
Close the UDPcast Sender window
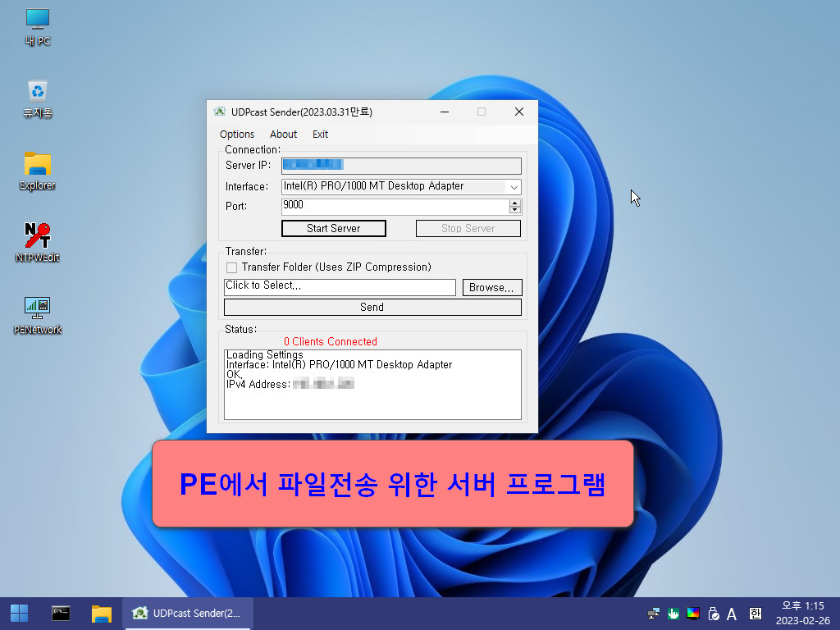tap(519, 112)
